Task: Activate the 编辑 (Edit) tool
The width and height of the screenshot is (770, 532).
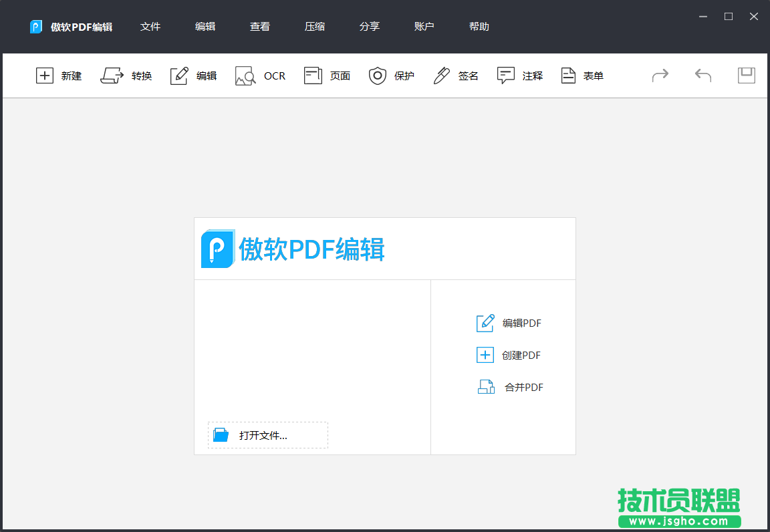Action: tap(193, 76)
